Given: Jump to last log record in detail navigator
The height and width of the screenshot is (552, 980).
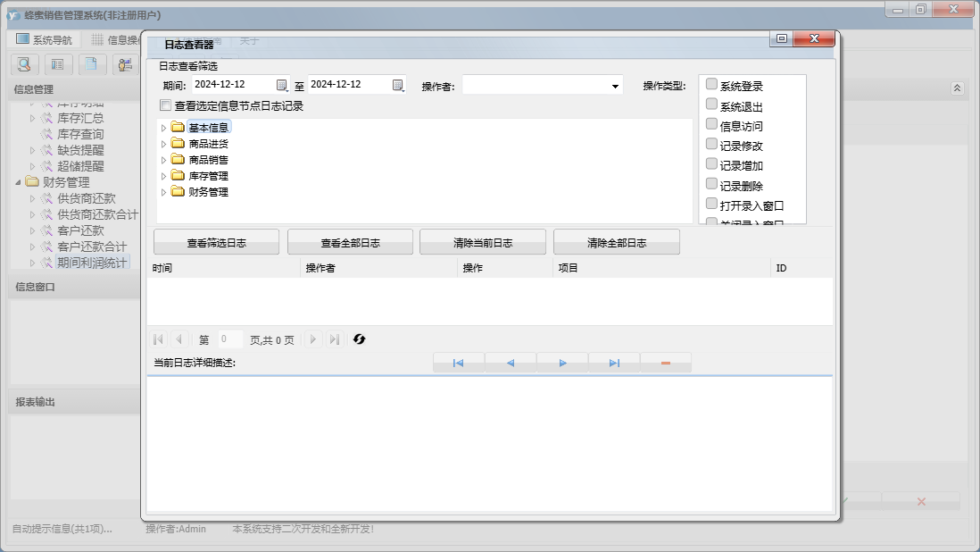Looking at the screenshot, I should pyautogui.click(x=614, y=363).
